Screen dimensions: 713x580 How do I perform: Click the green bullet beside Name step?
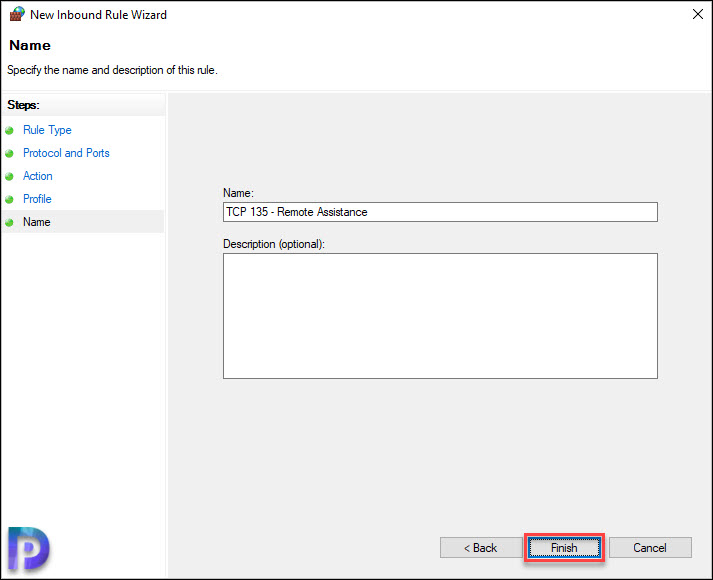(x=10, y=223)
